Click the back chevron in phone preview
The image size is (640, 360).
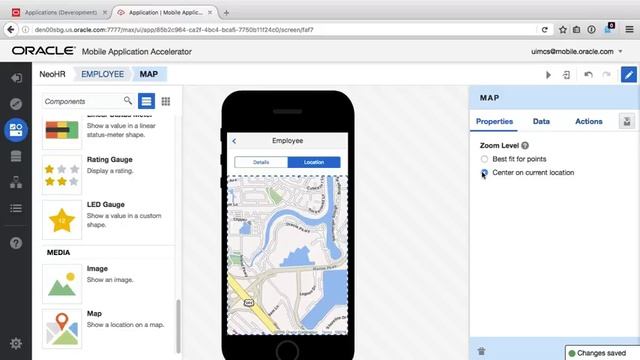tap(234, 141)
